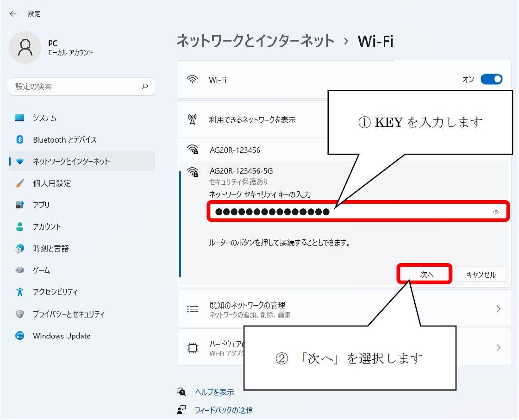Click the 次へ button
Image resolution: width=519 pixels, height=420 pixels.
click(426, 275)
